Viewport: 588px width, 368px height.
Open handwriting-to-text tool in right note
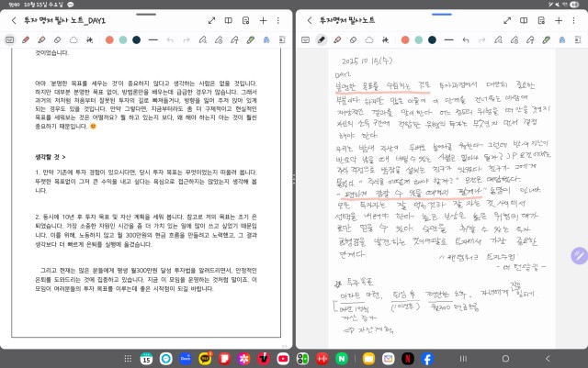pos(385,39)
